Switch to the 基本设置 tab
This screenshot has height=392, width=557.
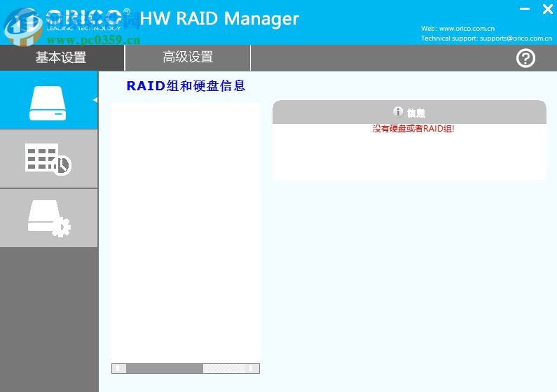[x=62, y=57]
